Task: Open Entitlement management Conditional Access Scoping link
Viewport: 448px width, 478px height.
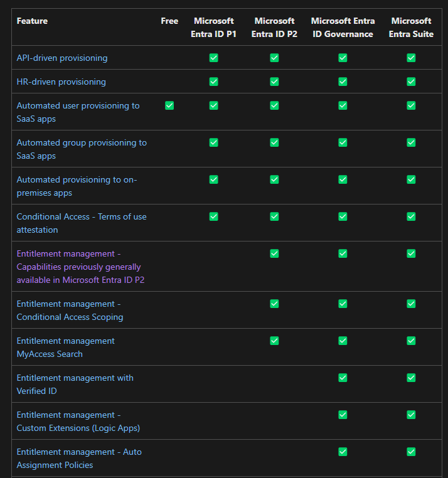Action: pyautogui.click(x=70, y=311)
